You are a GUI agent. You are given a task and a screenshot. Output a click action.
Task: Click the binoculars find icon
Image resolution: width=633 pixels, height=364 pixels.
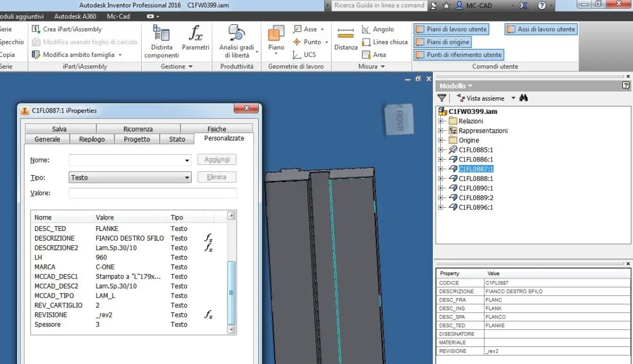524,98
